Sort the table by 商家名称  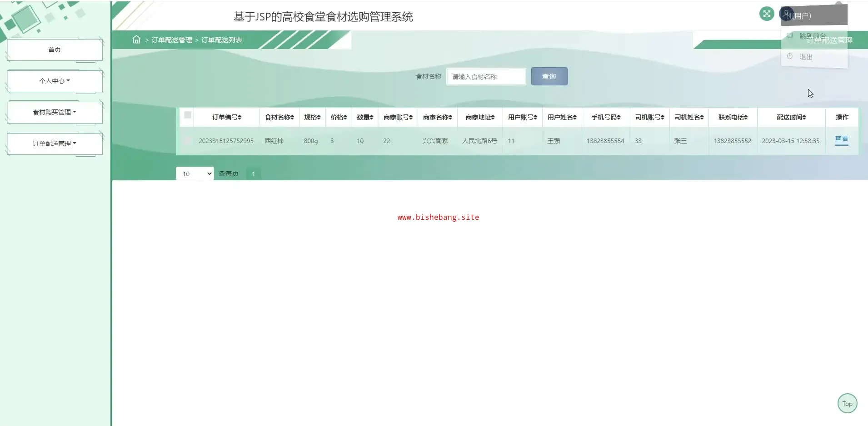(438, 117)
